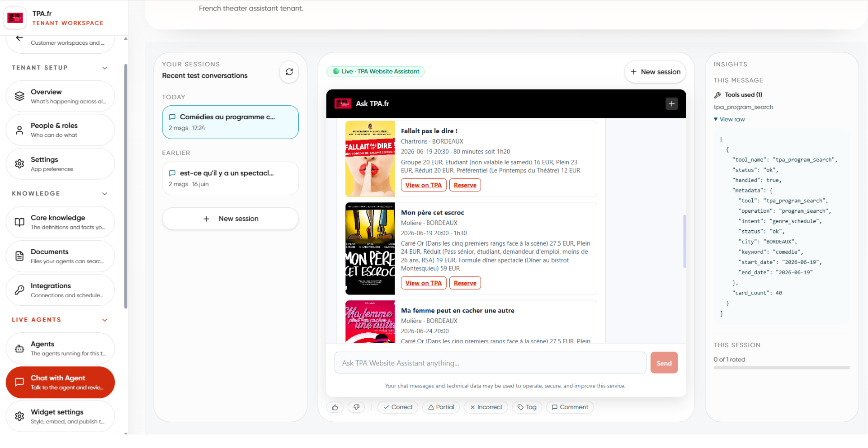Click the TPA.fr workspace logo
Image resolution: width=868 pixels, height=448 pixels.
[15, 18]
